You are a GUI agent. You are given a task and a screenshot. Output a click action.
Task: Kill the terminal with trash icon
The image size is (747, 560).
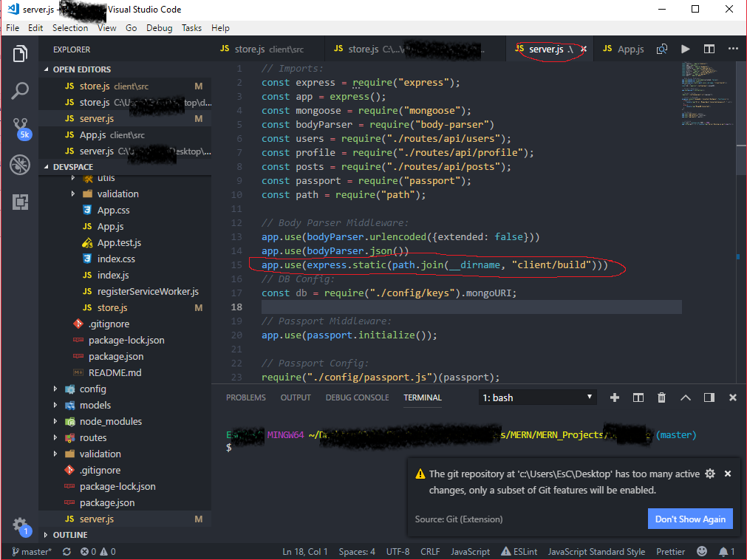click(x=661, y=397)
